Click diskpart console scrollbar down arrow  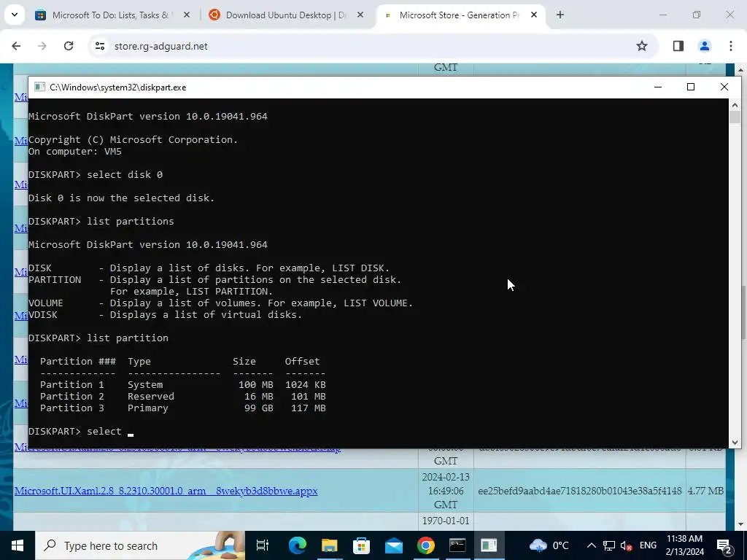735,443
